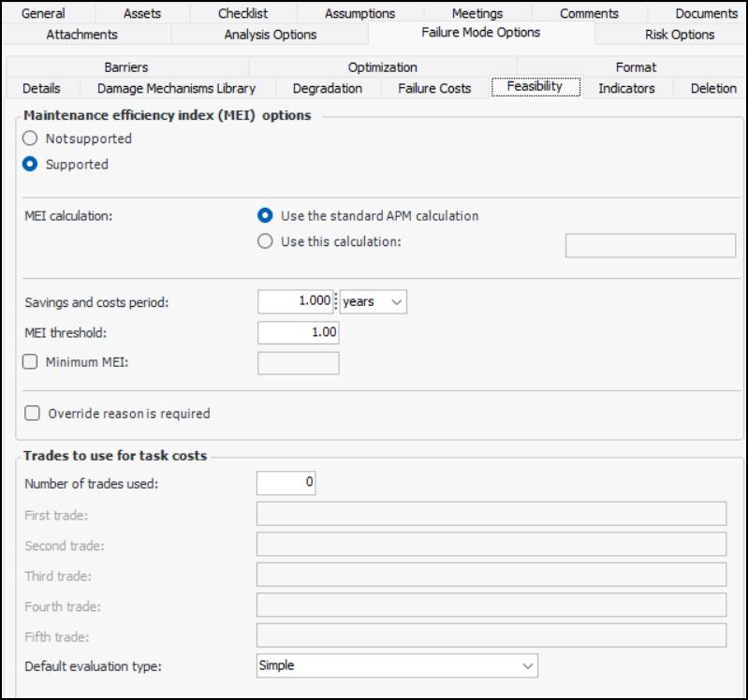Open the Optimization tab

[x=382, y=67]
